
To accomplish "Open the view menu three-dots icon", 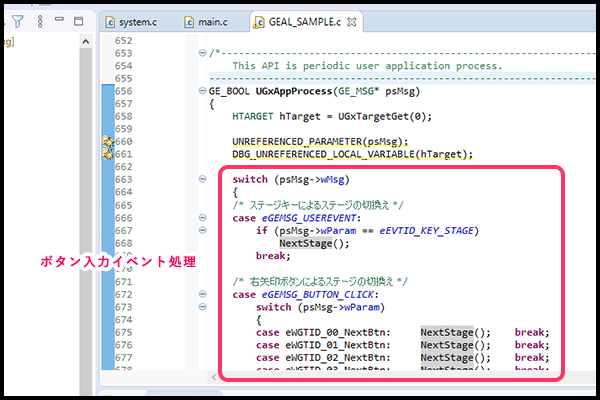I will [40, 21].
